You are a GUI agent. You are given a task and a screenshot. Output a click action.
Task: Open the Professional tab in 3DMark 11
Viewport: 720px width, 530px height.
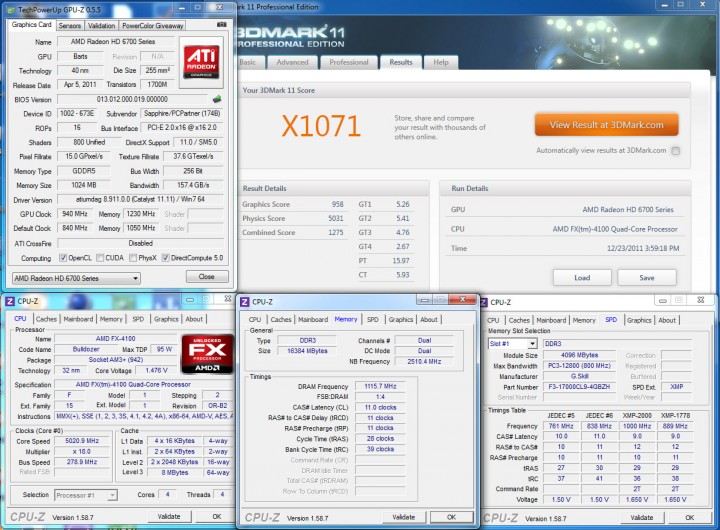[349, 62]
